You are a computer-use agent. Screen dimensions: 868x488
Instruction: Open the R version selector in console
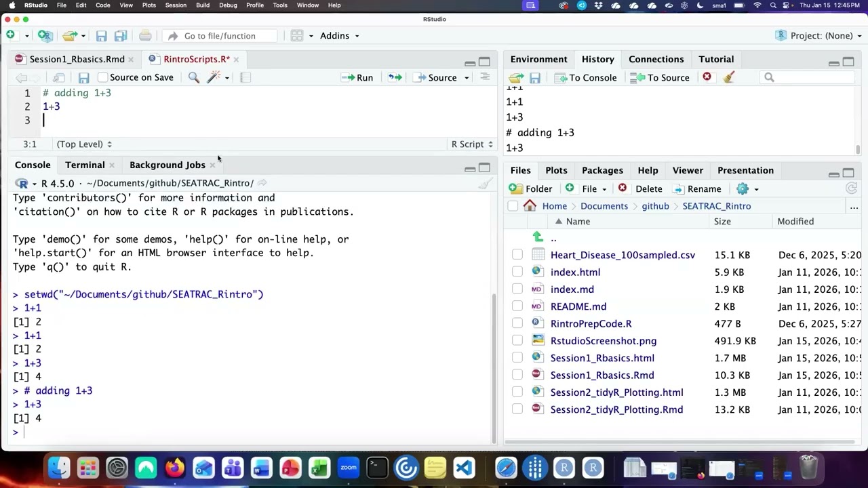point(26,184)
